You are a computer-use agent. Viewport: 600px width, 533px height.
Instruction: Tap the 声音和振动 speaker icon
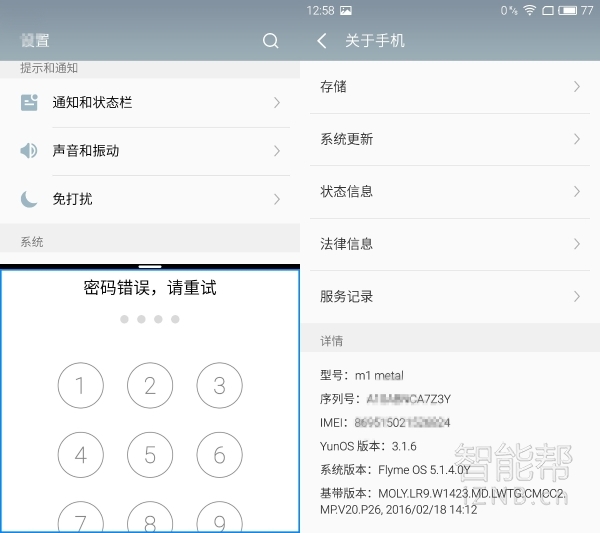pyautogui.click(x=29, y=151)
